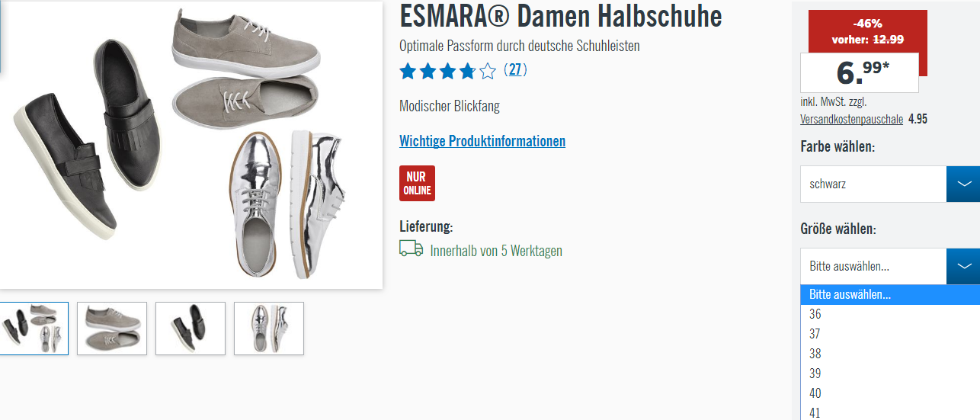This screenshot has height=420, width=980.
Task: Open the Farbe wählen color dropdown arrow
Action: (963, 184)
